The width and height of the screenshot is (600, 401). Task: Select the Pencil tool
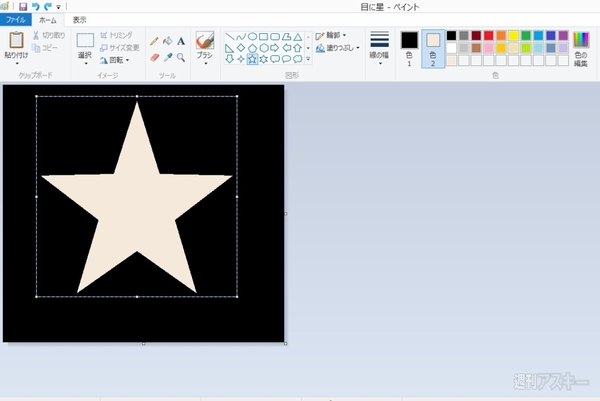[x=154, y=41]
